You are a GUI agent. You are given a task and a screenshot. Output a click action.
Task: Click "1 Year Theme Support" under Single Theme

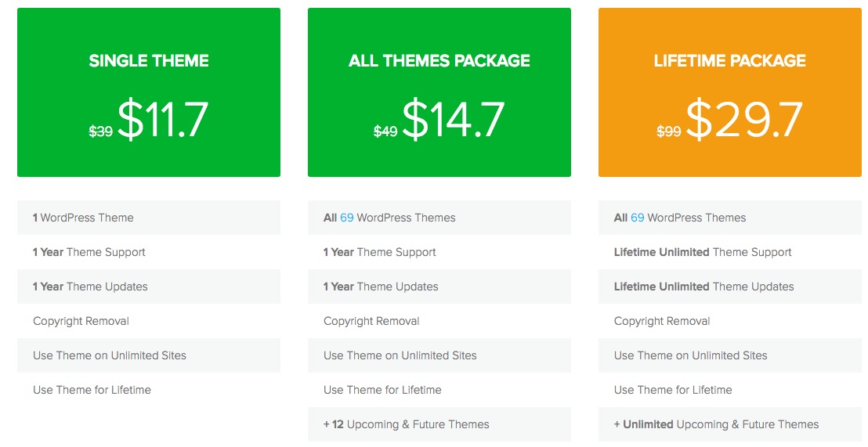coord(89,252)
